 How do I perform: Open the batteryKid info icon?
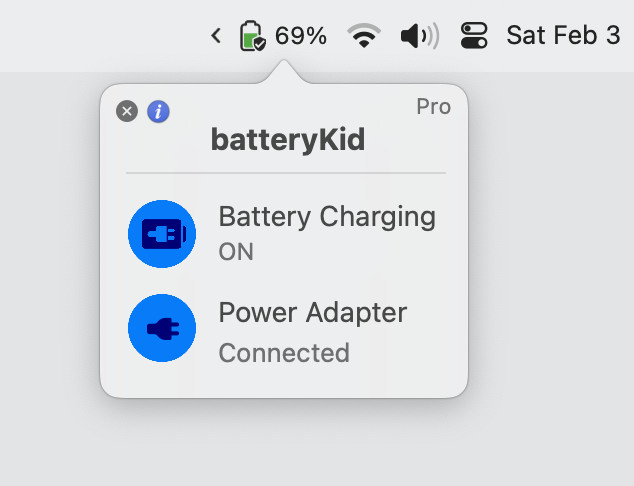(x=158, y=111)
